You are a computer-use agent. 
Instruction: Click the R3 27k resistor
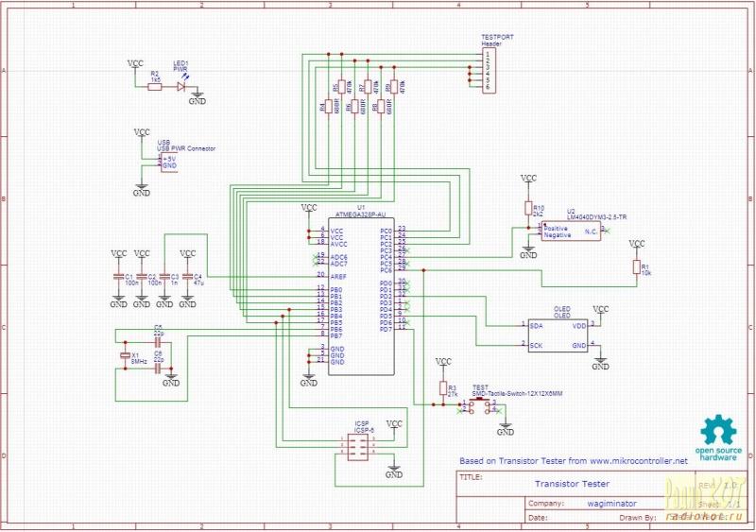tap(442, 388)
